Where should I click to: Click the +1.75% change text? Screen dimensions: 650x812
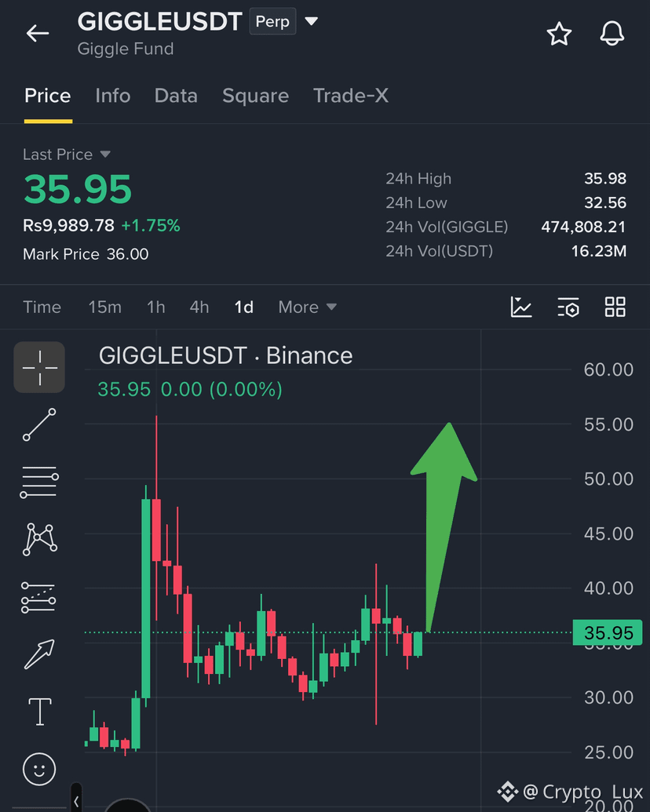click(x=150, y=226)
